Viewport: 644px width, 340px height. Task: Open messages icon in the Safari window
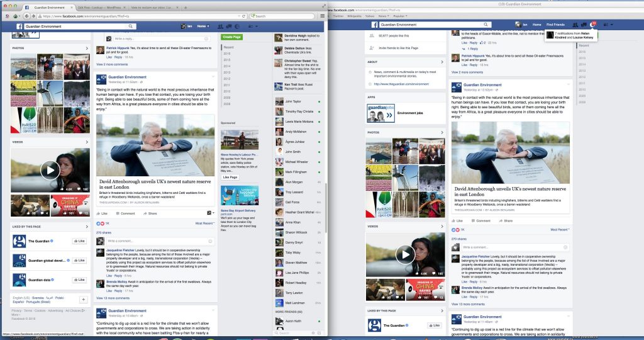pyautogui.click(x=584, y=25)
